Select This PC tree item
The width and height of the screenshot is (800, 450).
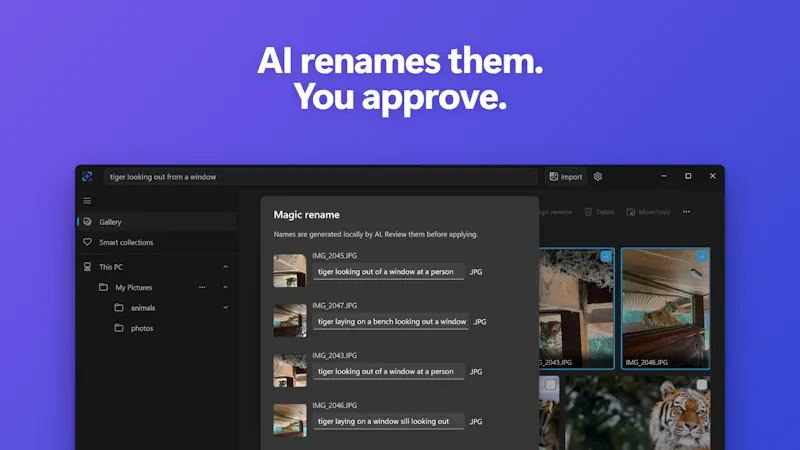tap(157, 266)
